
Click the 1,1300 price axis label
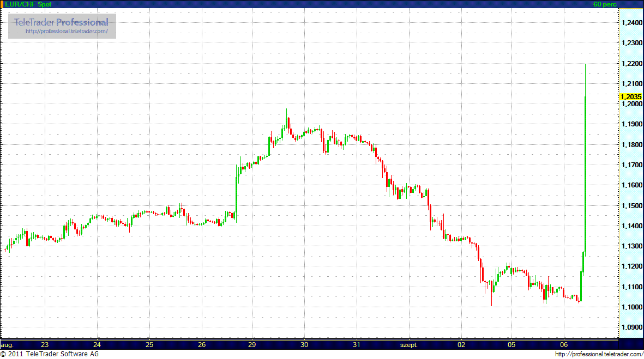pos(631,246)
